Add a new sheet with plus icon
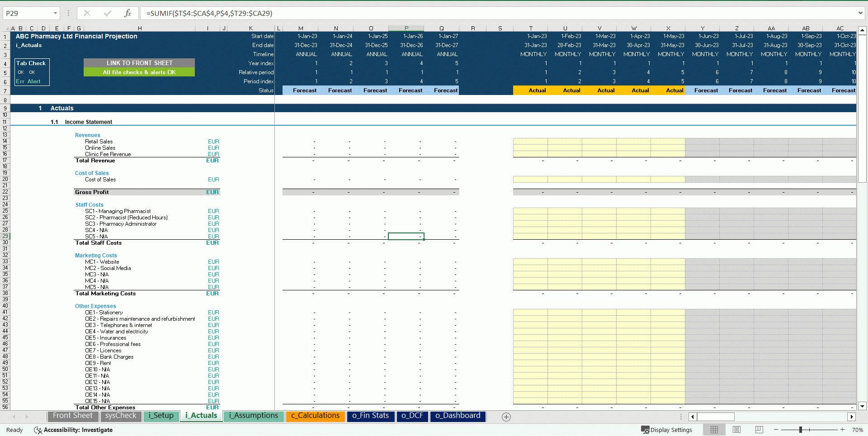Image resolution: width=868 pixels, height=436 pixels. [506, 417]
